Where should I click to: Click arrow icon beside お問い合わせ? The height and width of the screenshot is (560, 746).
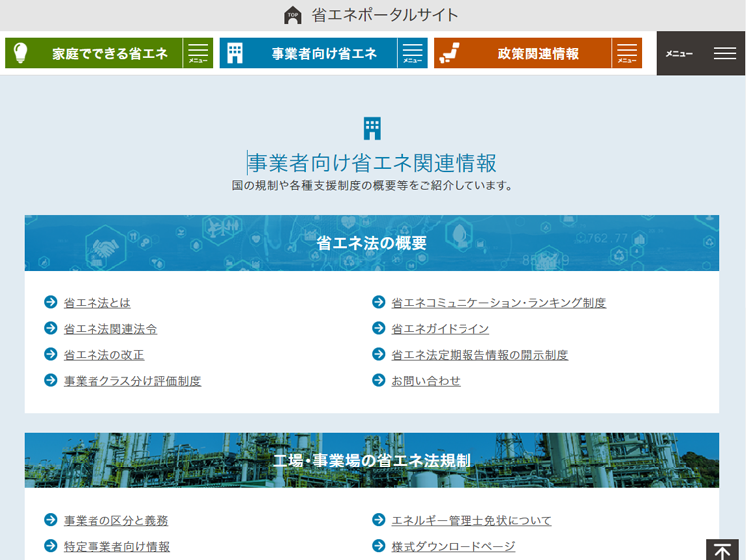coord(378,380)
